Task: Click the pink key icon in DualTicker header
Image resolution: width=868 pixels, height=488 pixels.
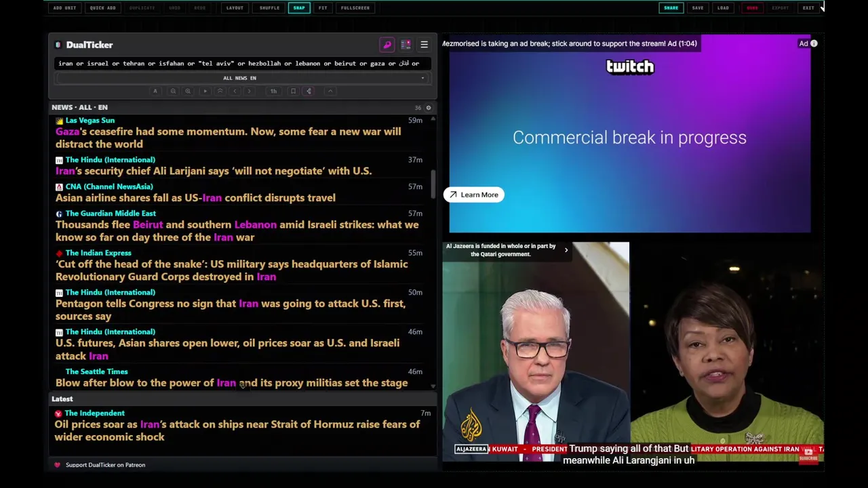Action: tap(387, 45)
